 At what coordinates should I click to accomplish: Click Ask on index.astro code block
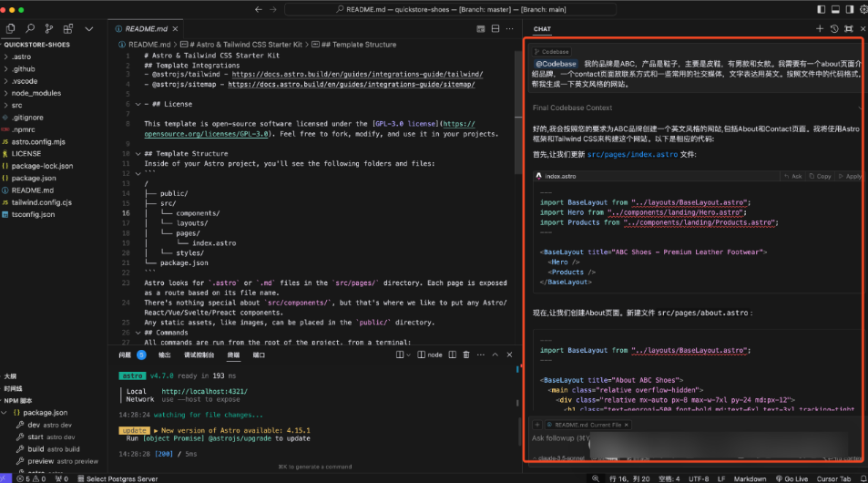[x=793, y=176]
